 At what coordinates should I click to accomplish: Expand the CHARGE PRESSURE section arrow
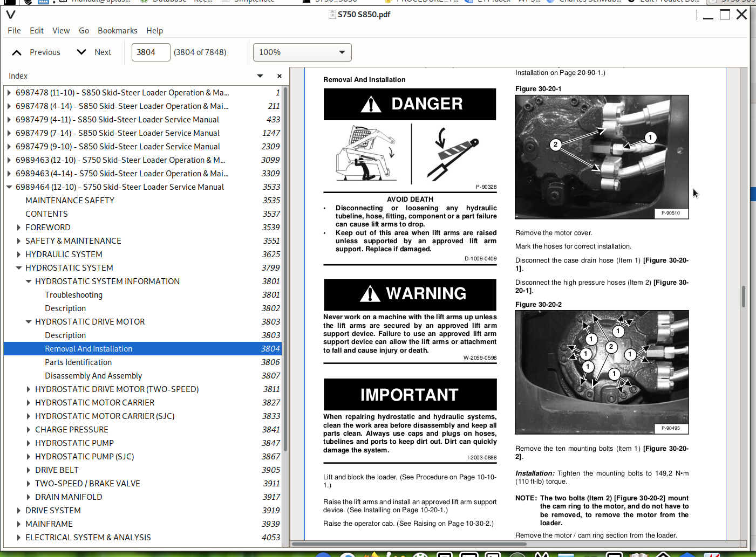point(29,430)
